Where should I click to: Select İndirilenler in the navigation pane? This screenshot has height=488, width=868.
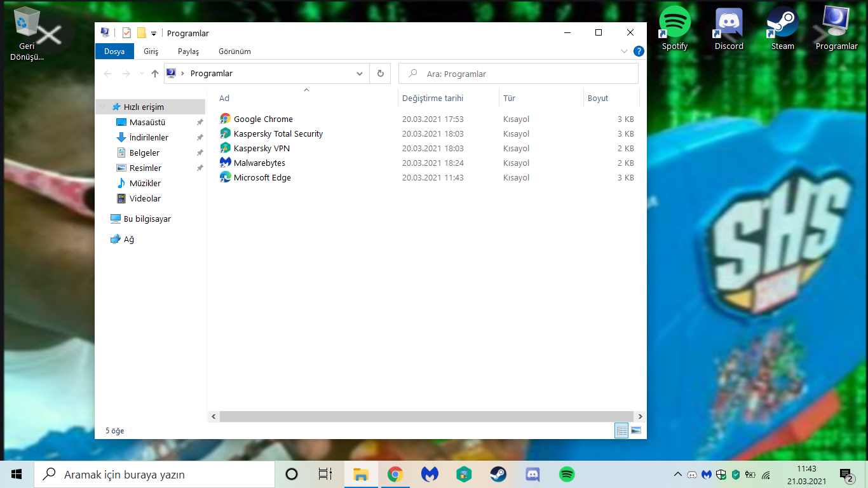point(149,137)
